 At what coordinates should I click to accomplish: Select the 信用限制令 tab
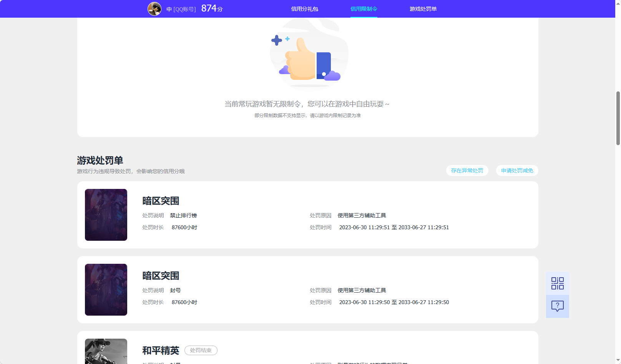pos(364,8)
